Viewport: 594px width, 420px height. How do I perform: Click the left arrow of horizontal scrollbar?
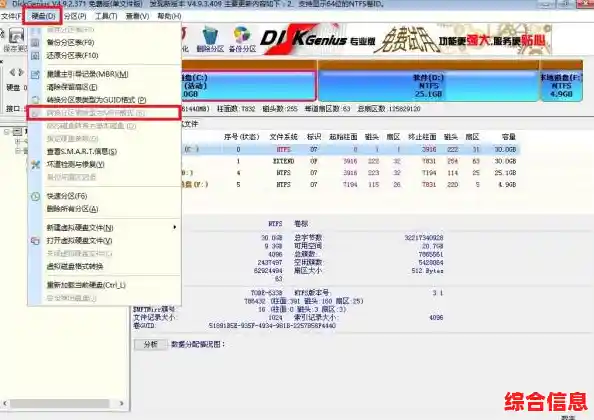point(4,404)
